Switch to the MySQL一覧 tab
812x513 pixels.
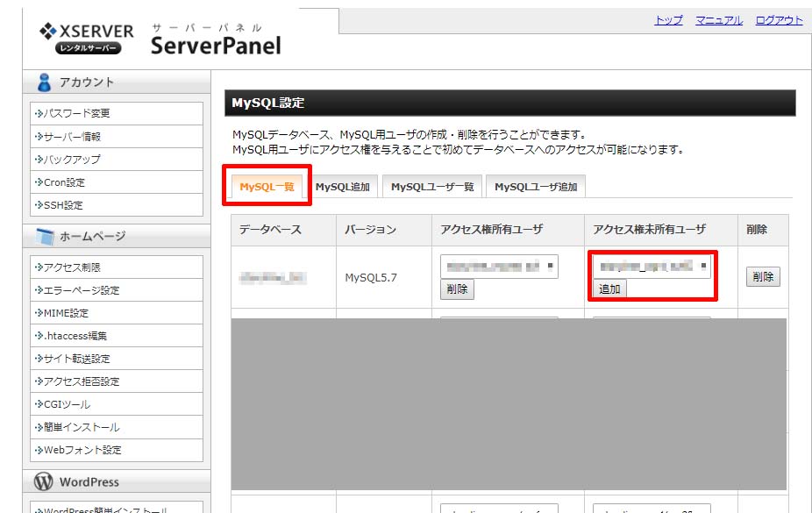(266, 187)
